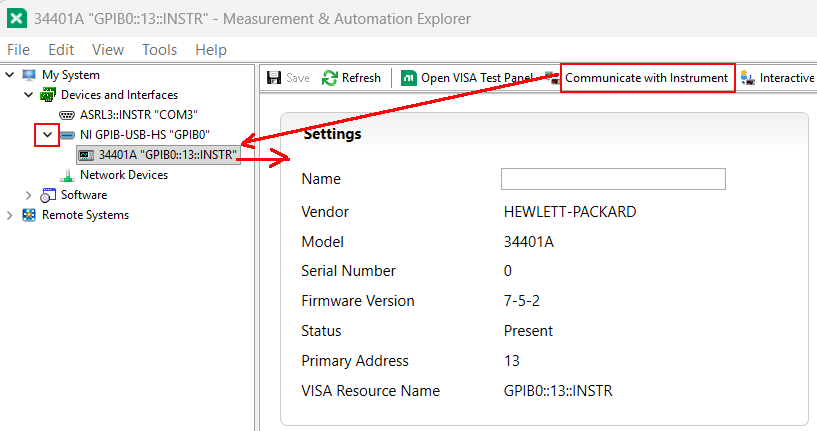Click the Remote Systems icon

pyautogui.click(x=29, y=215)
